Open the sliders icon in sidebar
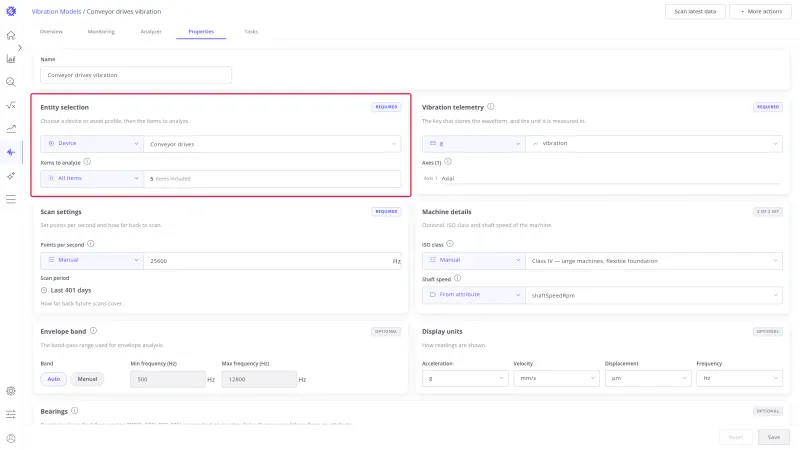This screenshot has width=800, height=450. (x=11, y=414)
